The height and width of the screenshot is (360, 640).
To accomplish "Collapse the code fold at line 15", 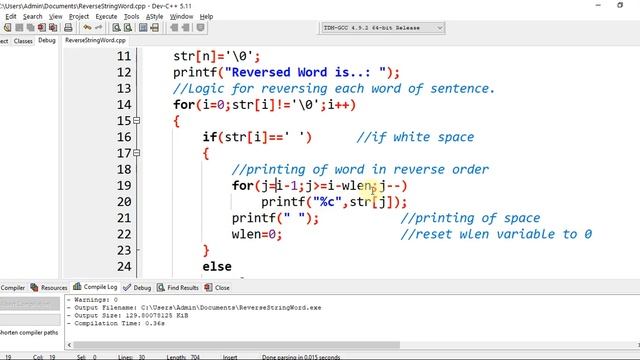I will (137, 120).
